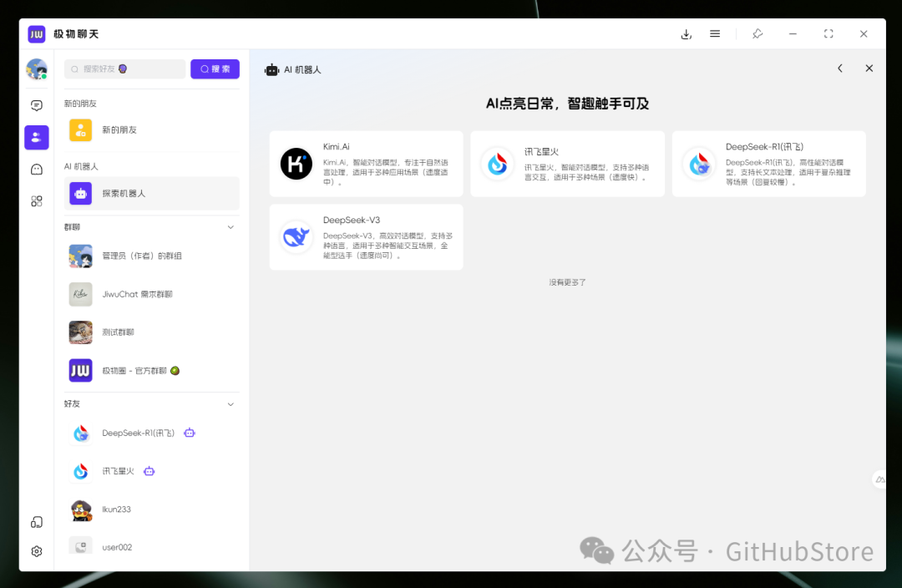Click the heading AI点亮日常，智趣触手可及

567,104
